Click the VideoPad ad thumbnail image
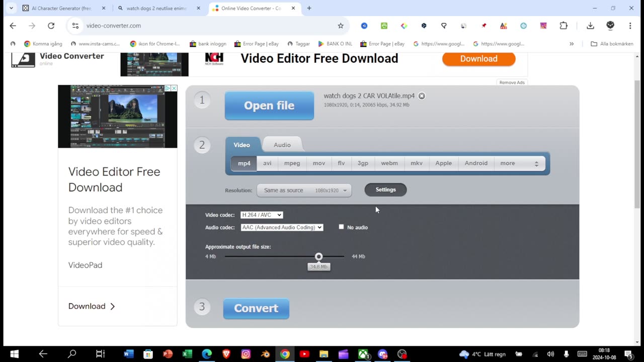The height and width of the screenshot is (362, 644). 118,116
